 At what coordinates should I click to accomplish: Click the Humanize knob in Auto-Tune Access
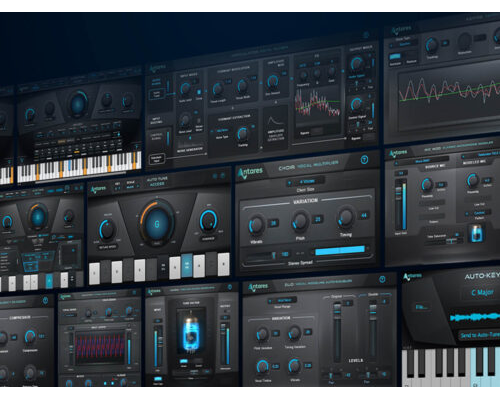208,220
